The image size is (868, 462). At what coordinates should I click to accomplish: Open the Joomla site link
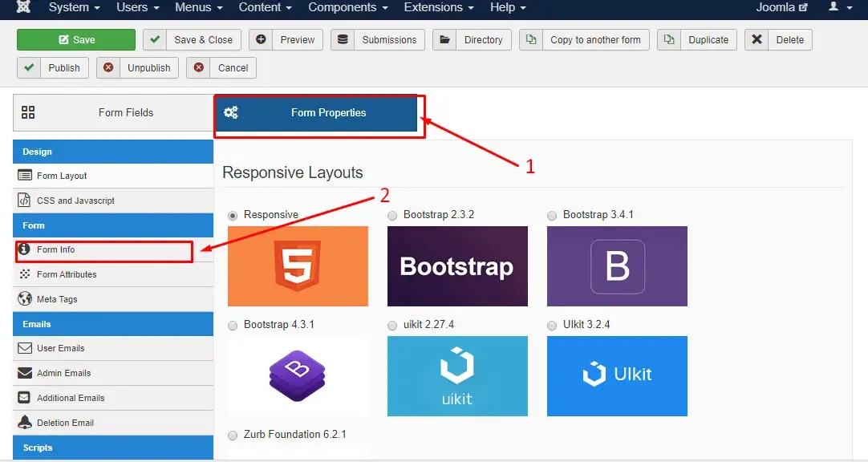point(781,7)
